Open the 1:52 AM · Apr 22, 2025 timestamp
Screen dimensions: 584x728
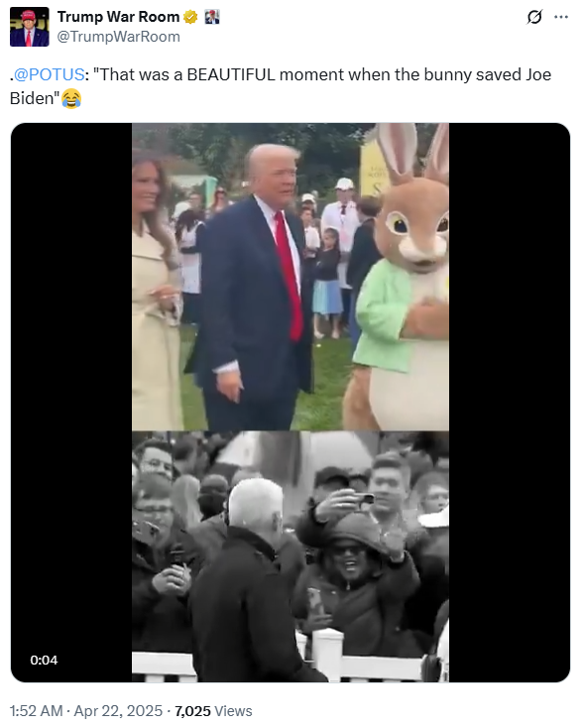tap(86, 711)
